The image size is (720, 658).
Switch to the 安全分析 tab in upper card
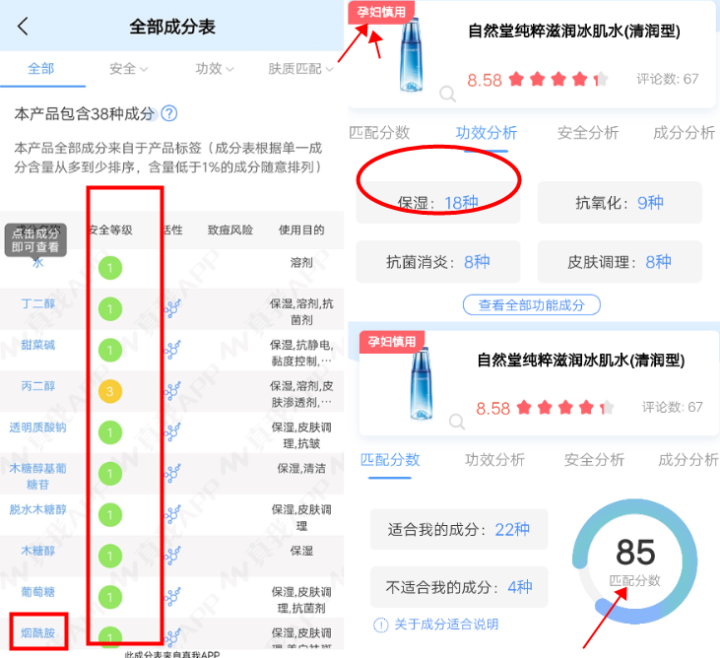(x=588, y=133)
